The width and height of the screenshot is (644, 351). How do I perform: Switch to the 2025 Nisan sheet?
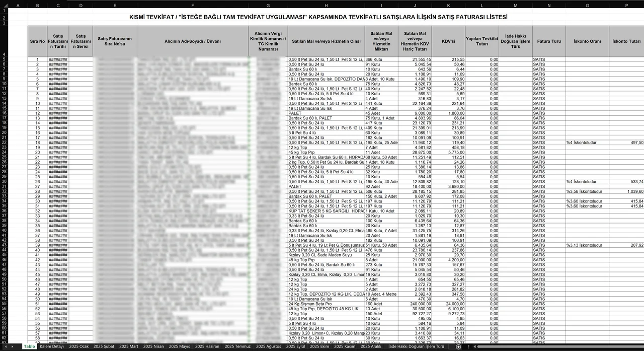(x=154, y=347)
